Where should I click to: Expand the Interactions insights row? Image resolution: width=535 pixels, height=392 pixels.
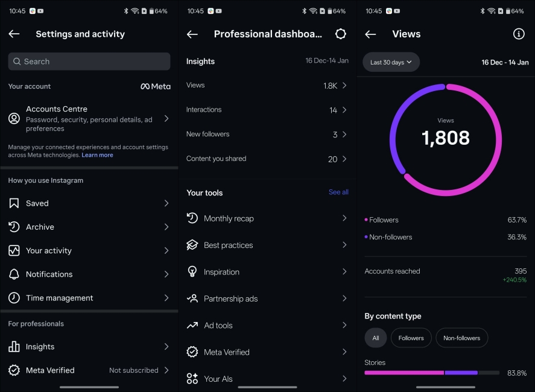[x=268, y=109]
